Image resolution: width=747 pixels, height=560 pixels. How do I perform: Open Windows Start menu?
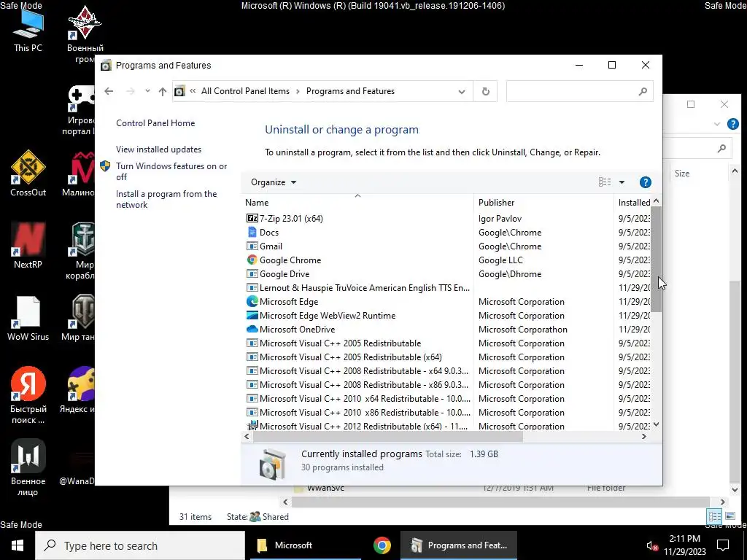pyautogui.click(x=18, y=545)
